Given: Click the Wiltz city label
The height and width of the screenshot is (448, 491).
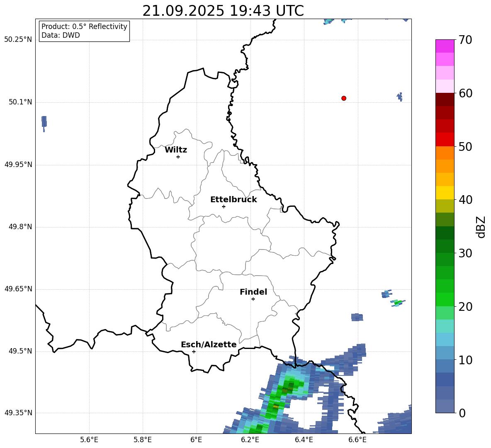Looking at the screenshot, I should point(176,150).
